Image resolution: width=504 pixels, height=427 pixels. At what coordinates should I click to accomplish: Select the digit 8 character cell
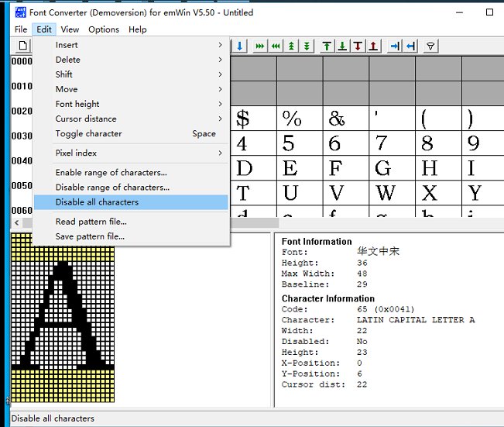click(438, 143)
